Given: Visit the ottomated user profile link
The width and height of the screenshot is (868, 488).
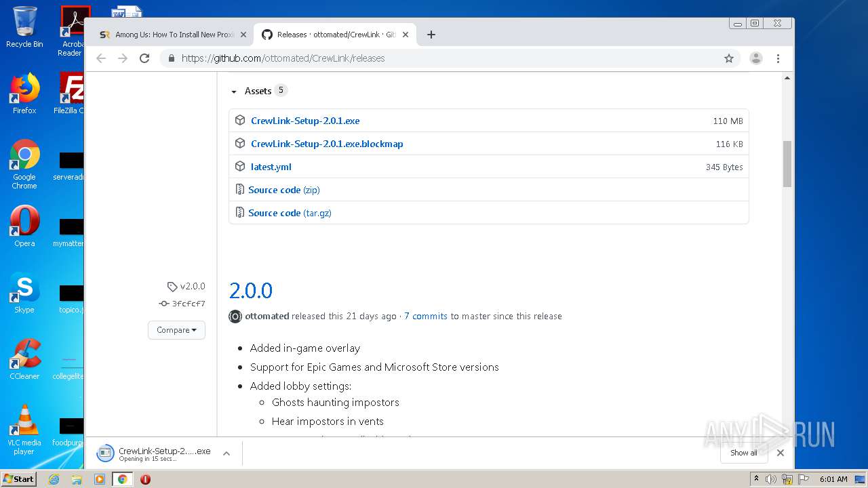Looking at the screenshot, I should 267,316.
